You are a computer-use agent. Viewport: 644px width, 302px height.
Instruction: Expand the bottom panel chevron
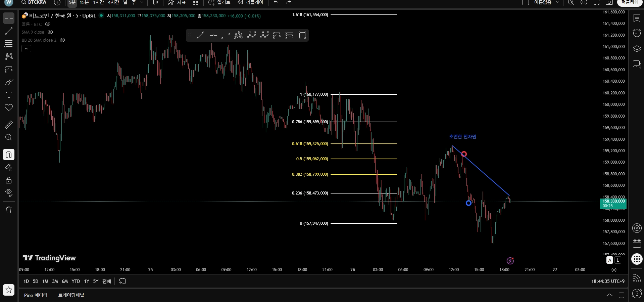click(609, 295)
